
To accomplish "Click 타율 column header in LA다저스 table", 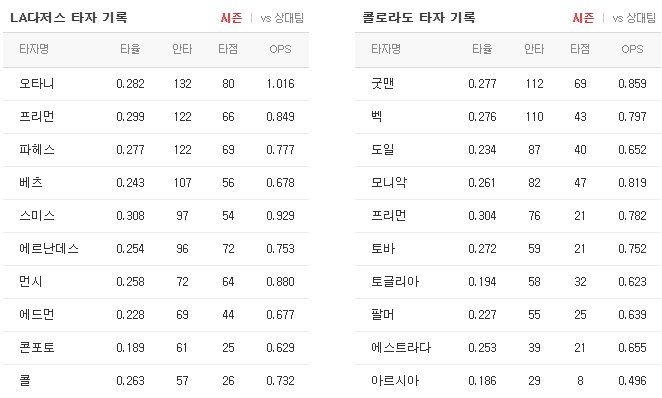I will click(x=130, y=49).
